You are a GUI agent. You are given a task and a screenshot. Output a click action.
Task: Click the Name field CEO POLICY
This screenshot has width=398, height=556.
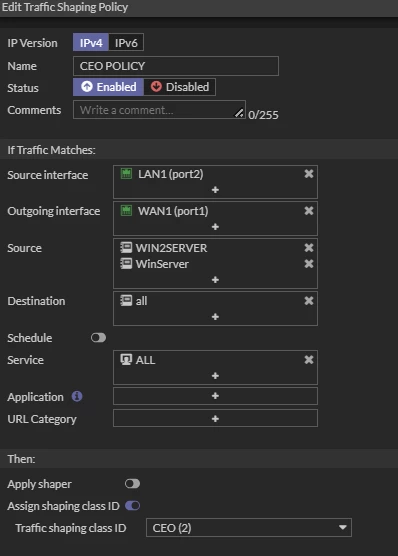[x=176, y=66]
